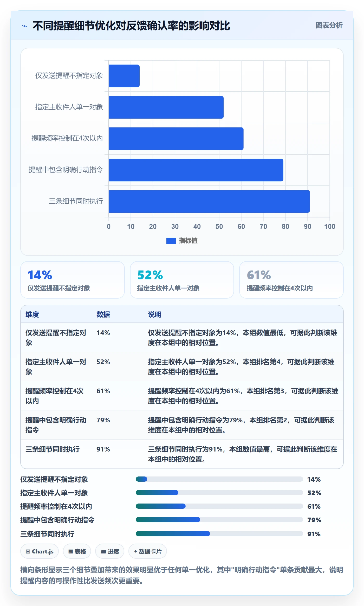
Task: Click the 表格 tag
Action: tap(77, 551)
